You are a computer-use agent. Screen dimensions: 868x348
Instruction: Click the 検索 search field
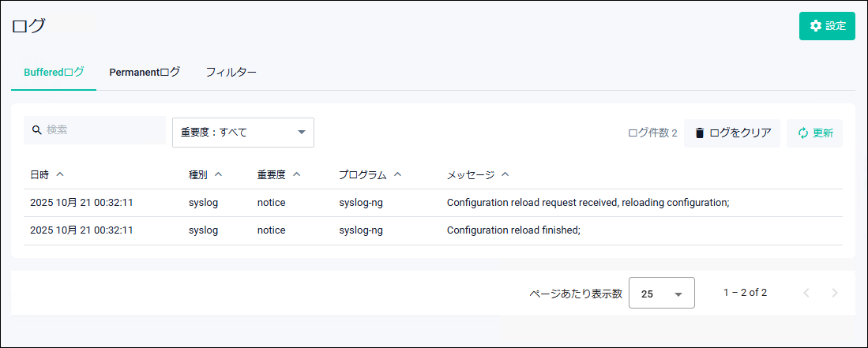(103, 130)
